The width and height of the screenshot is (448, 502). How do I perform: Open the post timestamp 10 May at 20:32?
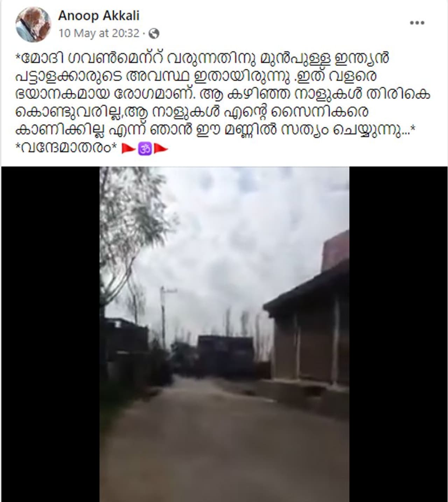coord(99,33)
